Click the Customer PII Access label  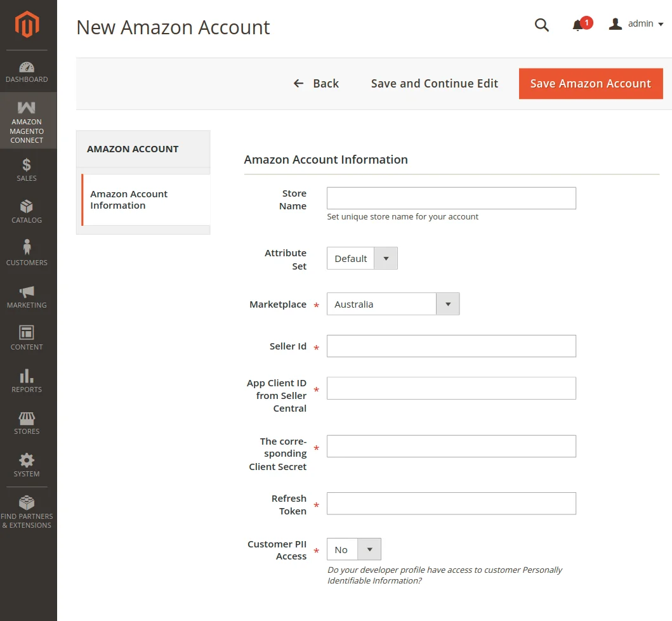[277, 550]
